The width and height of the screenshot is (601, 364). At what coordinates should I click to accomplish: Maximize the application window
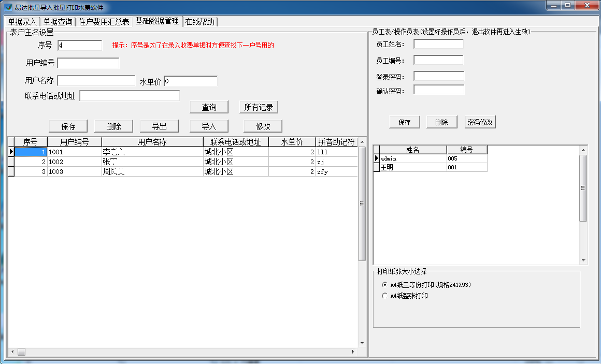point(568,5)
